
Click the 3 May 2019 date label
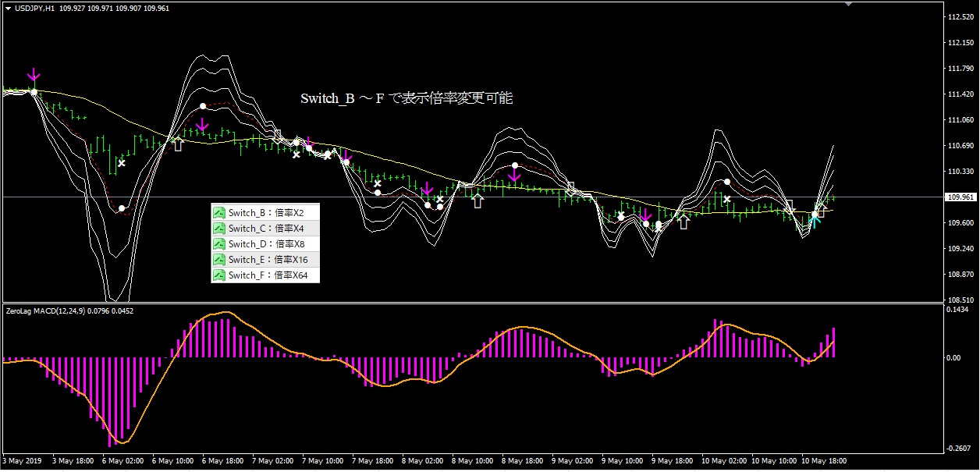(21, 461)
